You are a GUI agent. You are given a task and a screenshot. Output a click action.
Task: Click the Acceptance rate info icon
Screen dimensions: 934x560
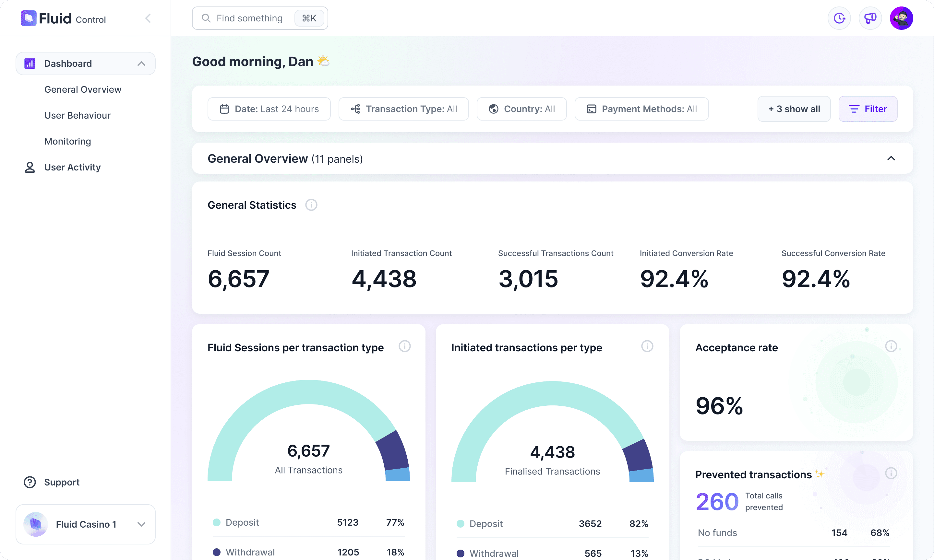click(x=891, y=346)
